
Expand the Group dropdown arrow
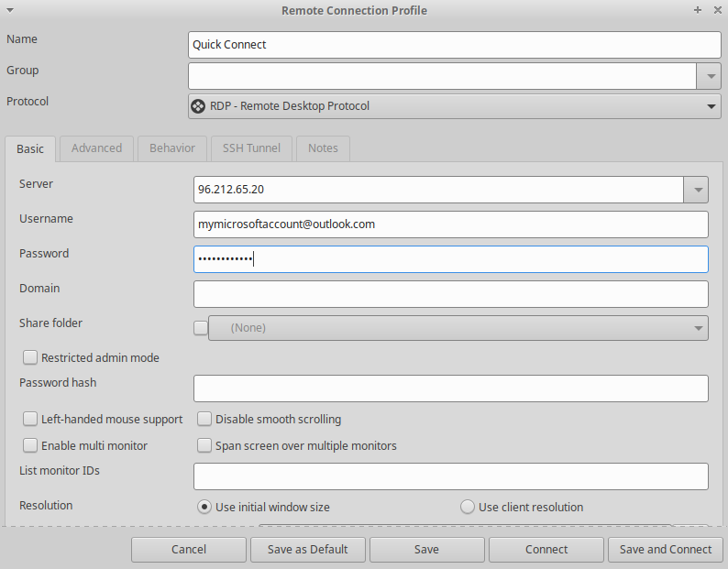(x=710, y=76)
